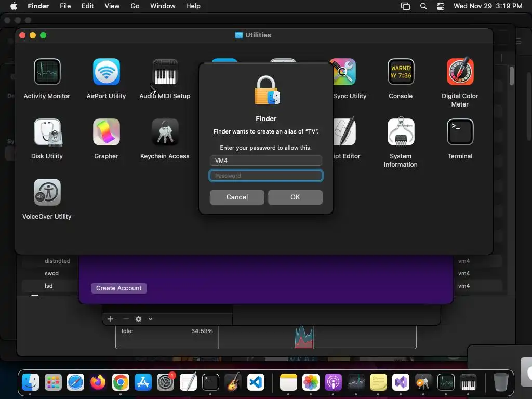
Task: Open the Console app
Action: click(401, 72)
